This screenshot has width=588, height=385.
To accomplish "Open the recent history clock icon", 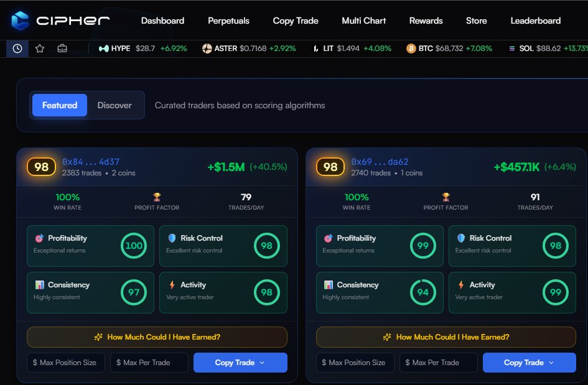I will pyautogui.click(x=17, y=49).
